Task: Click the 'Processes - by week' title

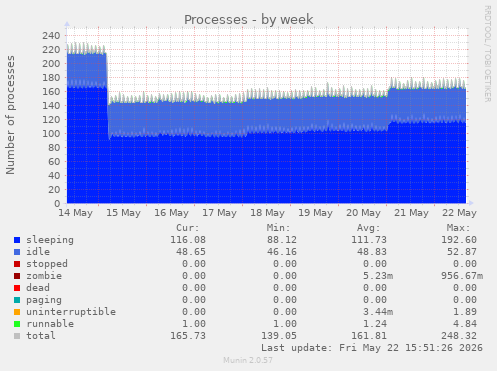Action: coord(249,20)
